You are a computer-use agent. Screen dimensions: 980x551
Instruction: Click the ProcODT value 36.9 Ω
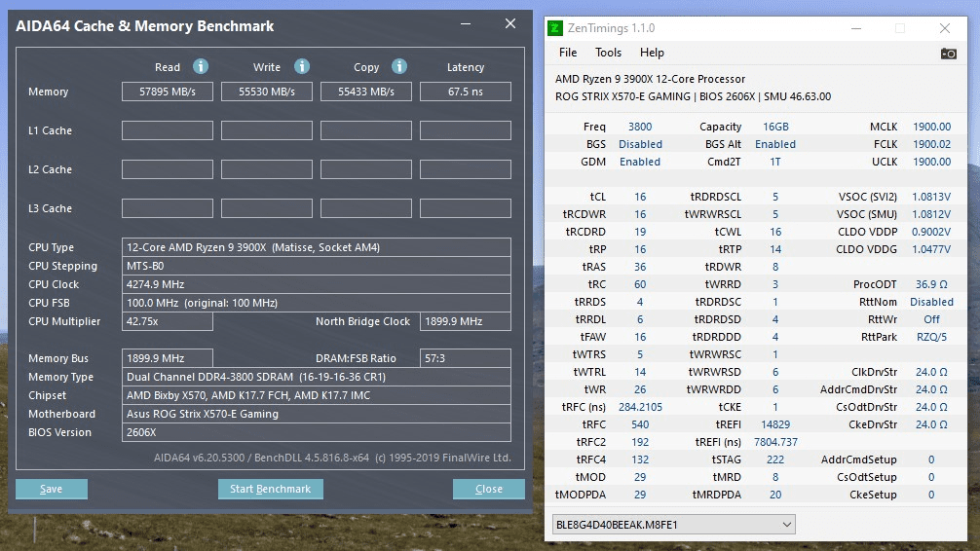pos(931,283)
